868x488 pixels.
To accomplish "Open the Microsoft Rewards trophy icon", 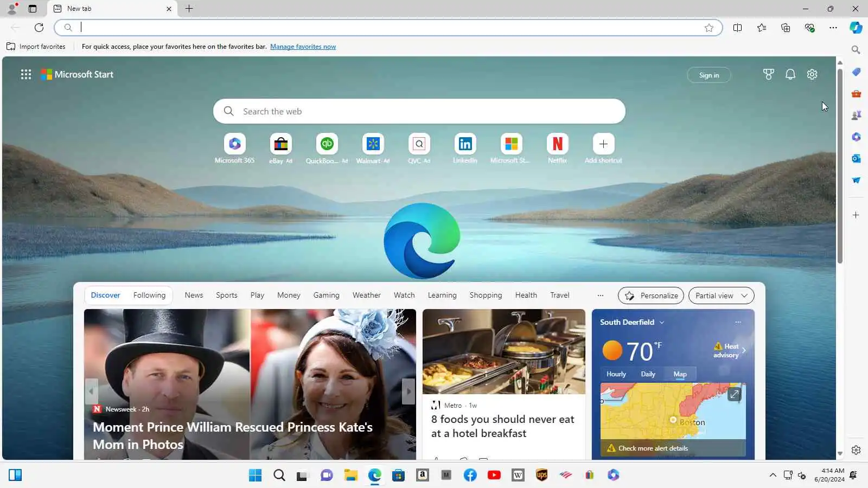I will [x=768, y=74].
